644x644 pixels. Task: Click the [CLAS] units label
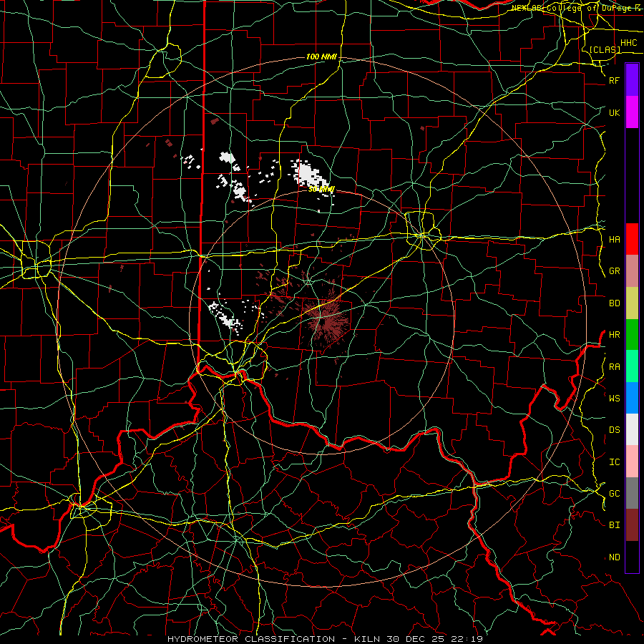(x=605, y=49)
